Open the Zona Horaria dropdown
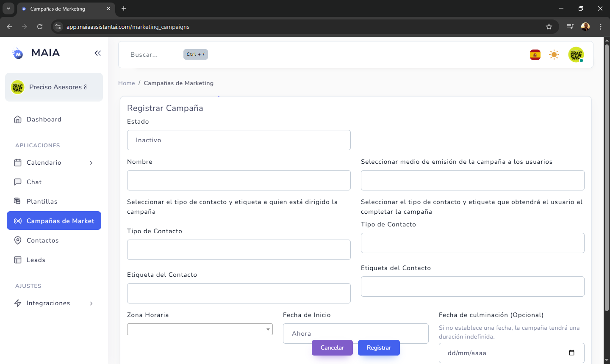Image resolution: width=610 pixels, height=364 pixels. pyautogui.click(x=200, y=329)
